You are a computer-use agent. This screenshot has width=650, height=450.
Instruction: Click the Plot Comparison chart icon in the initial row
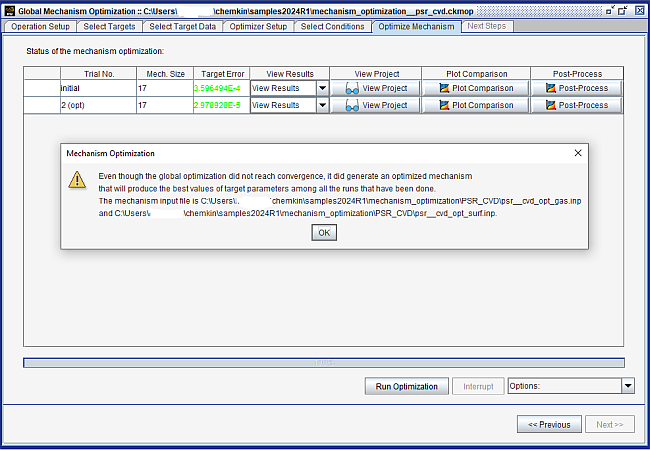[x=444, y=88]
